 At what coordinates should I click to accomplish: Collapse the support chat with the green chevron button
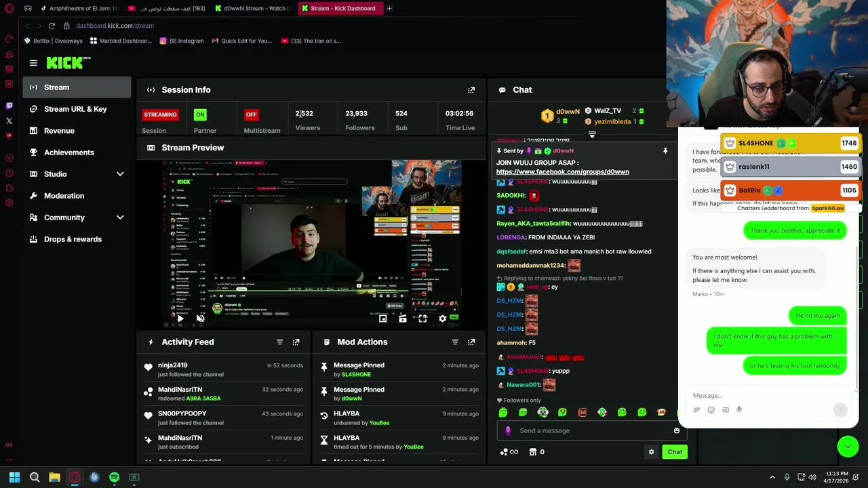(848, 446)
